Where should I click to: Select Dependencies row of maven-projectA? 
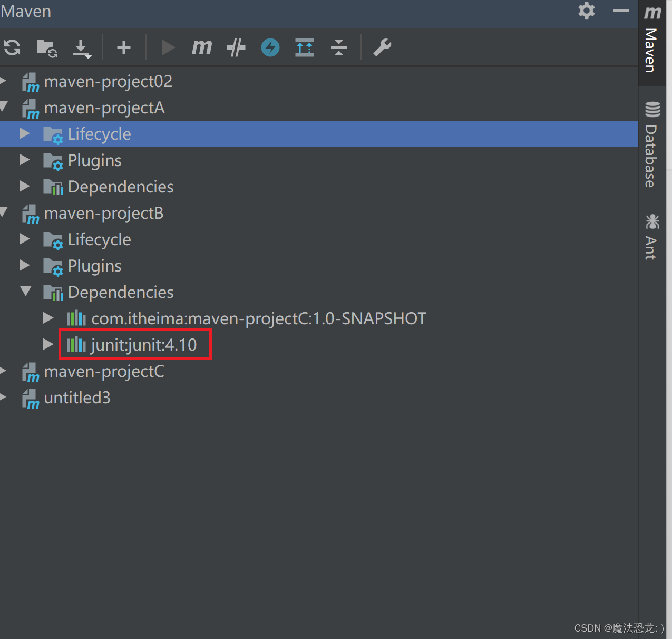[319, 187]
